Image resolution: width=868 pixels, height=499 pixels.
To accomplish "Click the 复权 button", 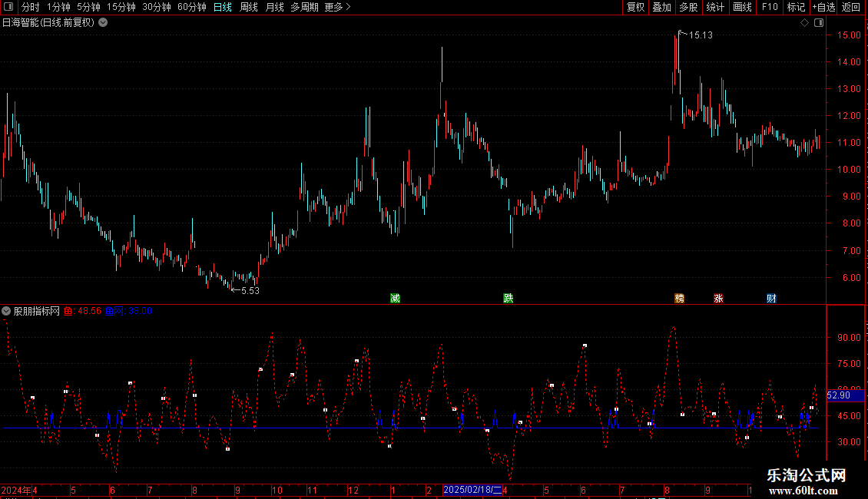I will click(x=635, y=7).
